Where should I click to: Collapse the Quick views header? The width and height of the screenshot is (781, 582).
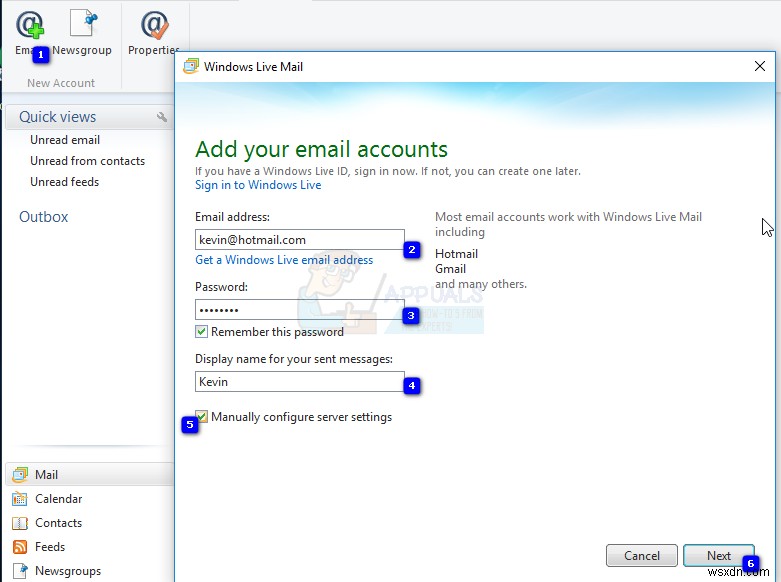[x=57, y=117]
